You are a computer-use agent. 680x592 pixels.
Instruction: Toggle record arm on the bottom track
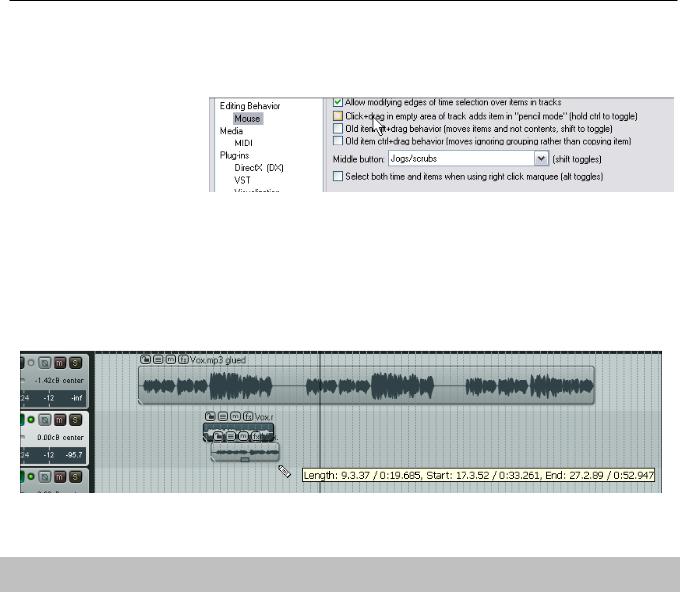tap(31, 477)
